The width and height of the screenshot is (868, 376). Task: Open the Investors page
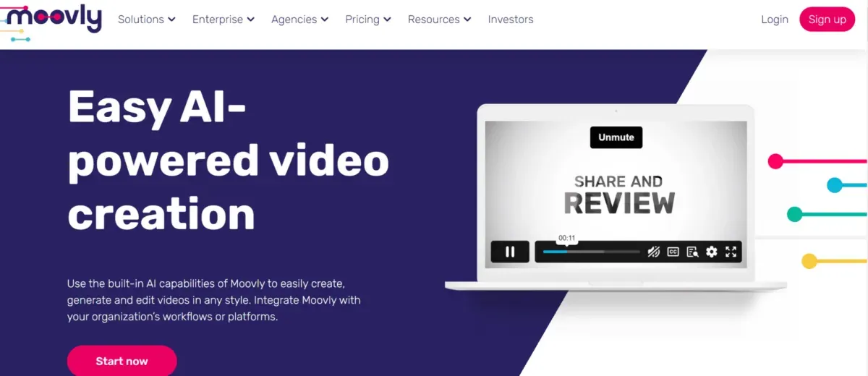click(x=511, y=20)
